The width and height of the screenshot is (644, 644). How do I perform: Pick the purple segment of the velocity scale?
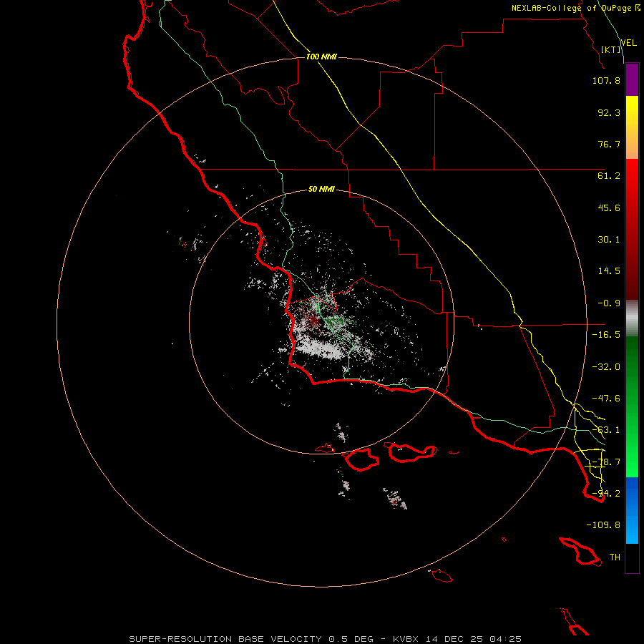pyautogui.click(x=632, y=79)
